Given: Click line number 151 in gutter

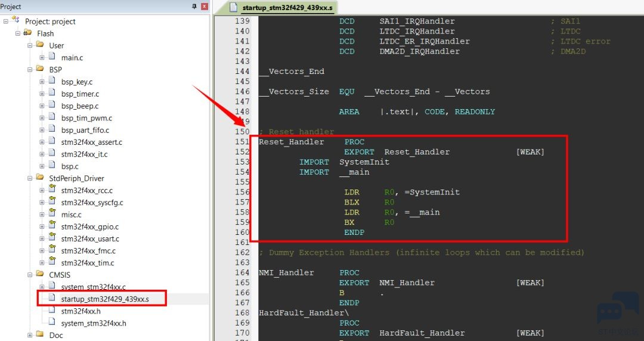Looking at the screenshot, I should point(242,142).
